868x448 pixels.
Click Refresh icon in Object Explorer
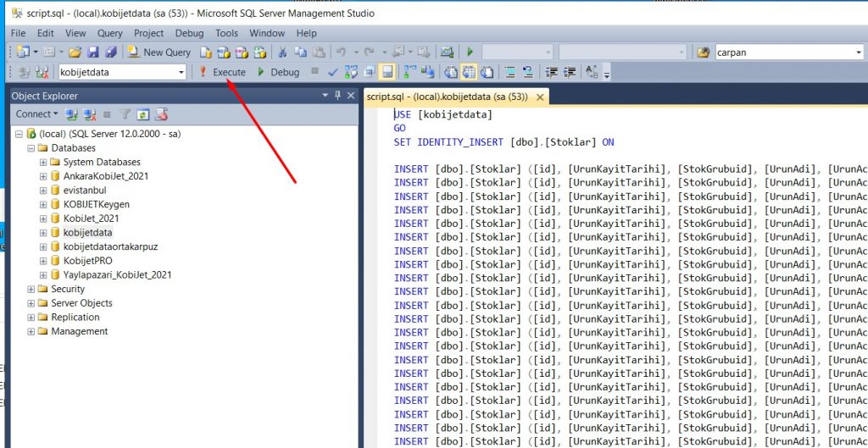142,114
